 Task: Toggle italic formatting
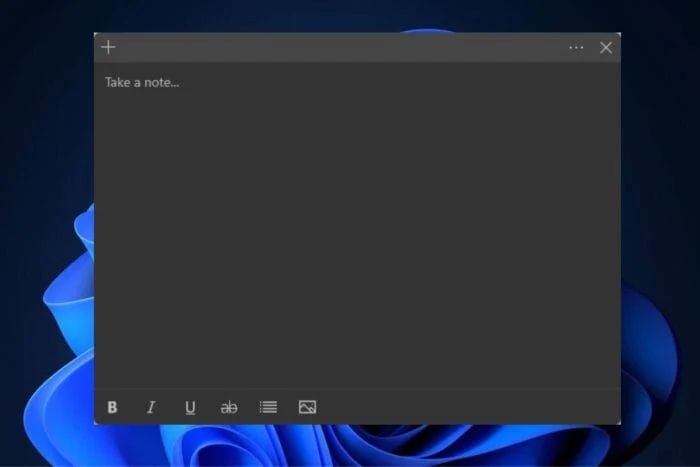[x=151, y=407]
